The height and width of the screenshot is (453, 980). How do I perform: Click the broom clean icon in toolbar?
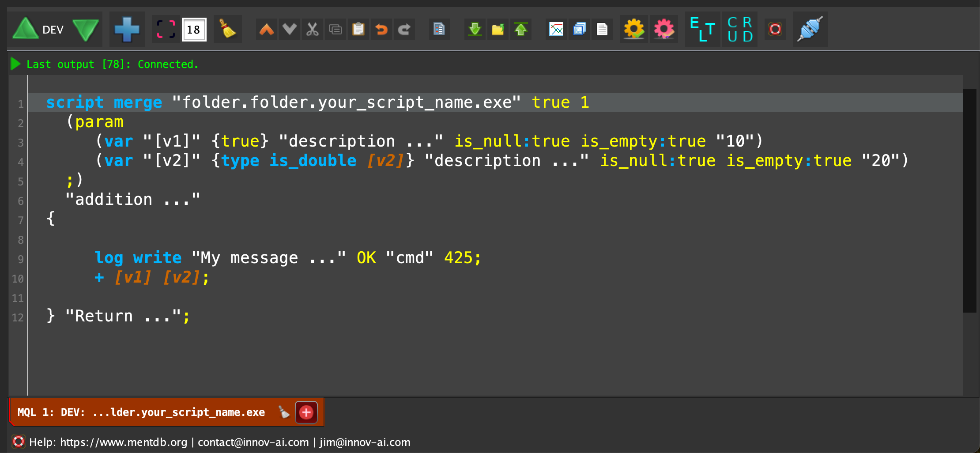227,30
